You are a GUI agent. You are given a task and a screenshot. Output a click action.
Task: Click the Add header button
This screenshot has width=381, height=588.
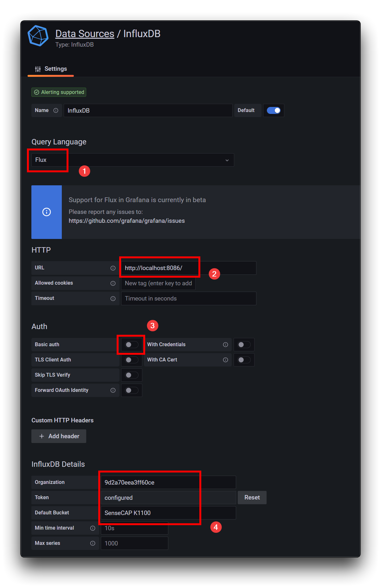tap(59, 436)
